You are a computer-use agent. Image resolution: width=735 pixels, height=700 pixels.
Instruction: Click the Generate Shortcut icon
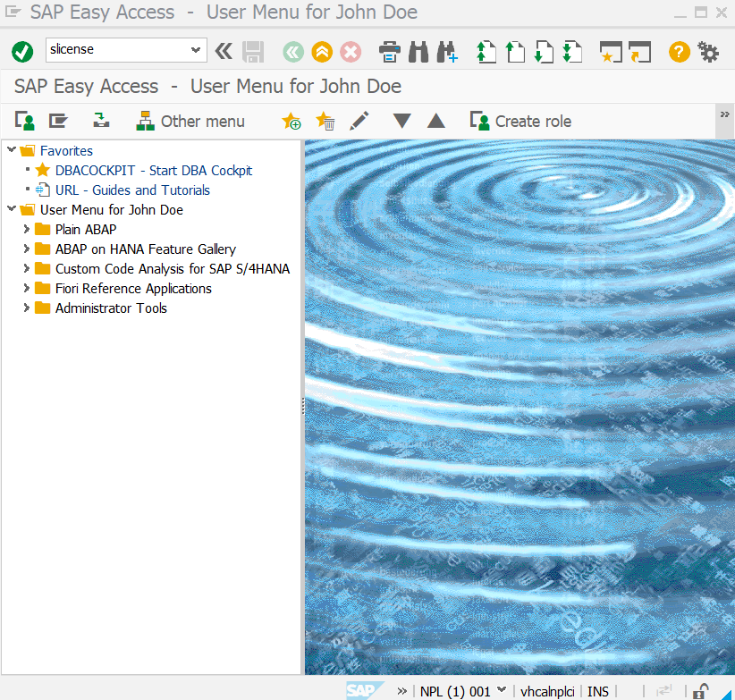[x=640, y=52]
